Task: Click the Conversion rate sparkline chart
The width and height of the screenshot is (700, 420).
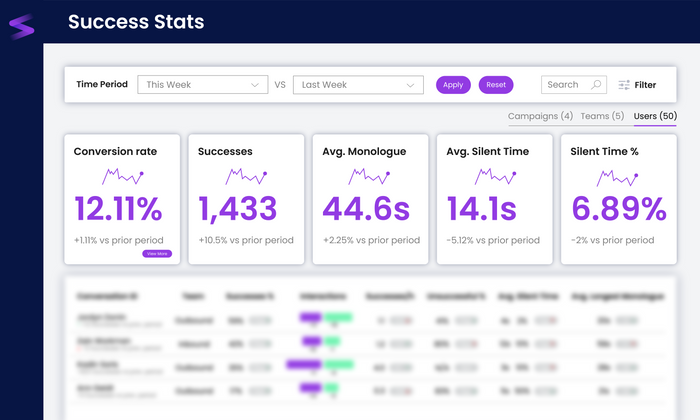Action: click(x=123, y=176)
